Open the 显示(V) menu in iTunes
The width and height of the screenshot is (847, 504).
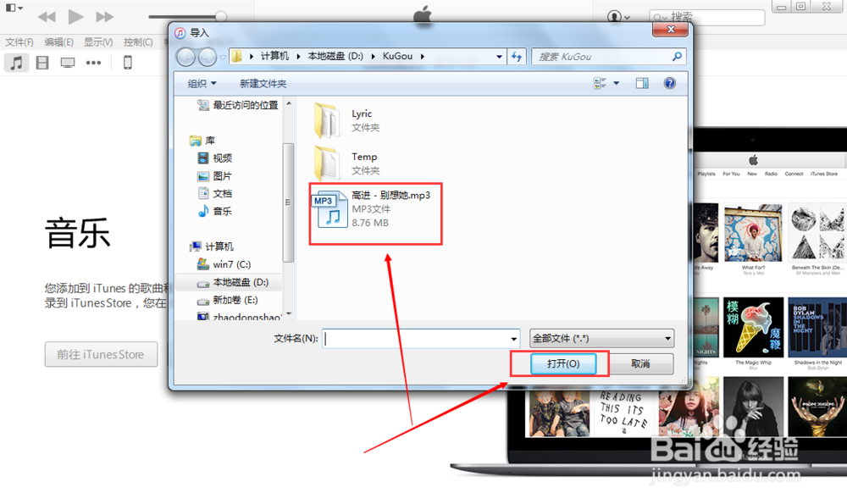(98, 42)
